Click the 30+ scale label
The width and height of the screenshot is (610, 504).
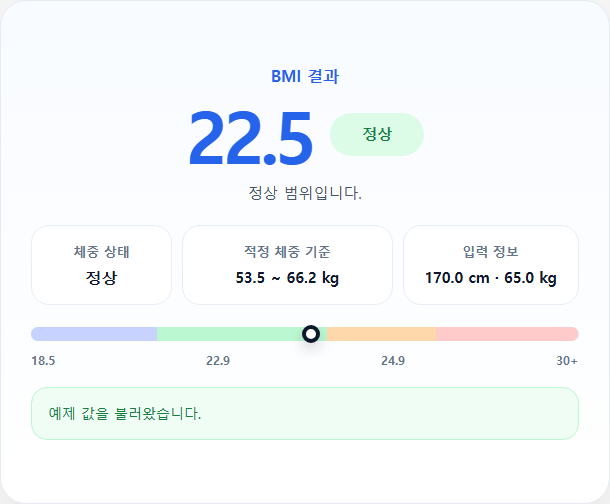567,361
